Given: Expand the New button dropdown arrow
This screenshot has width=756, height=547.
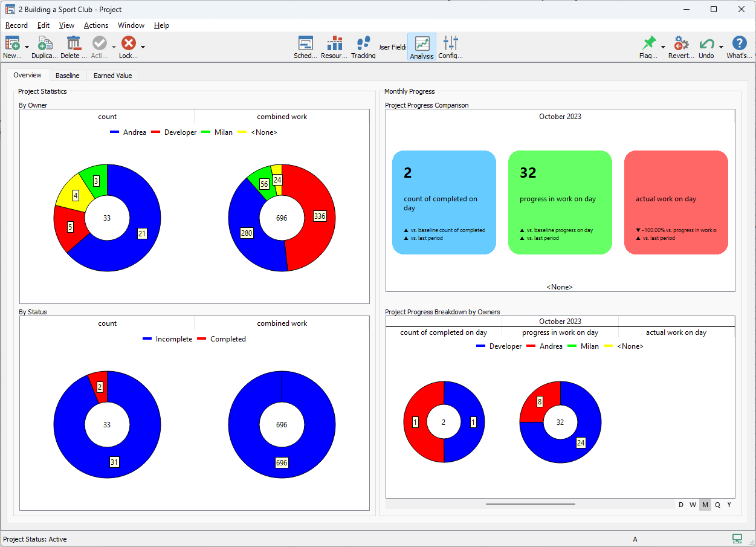Looking at the screenshot, I should point(27,47).
